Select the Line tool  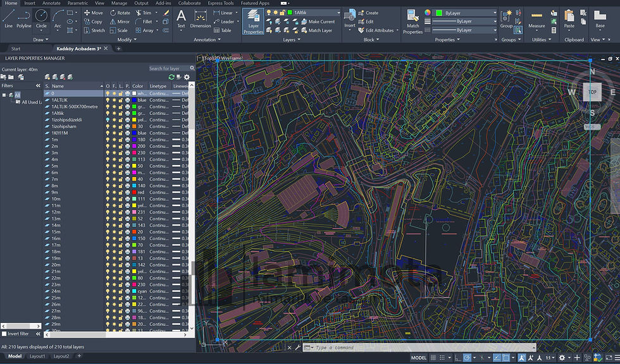click(x=8, y=19)
